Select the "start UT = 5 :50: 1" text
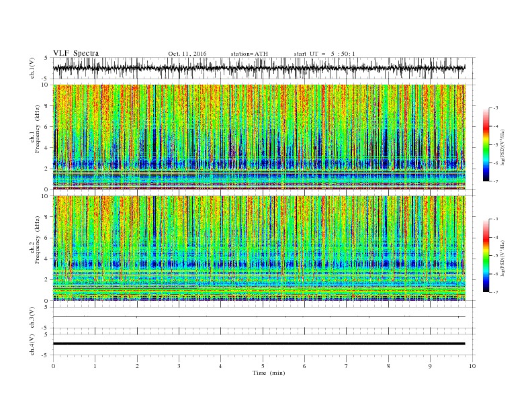The image size is (532, 411). coord(324,54)
